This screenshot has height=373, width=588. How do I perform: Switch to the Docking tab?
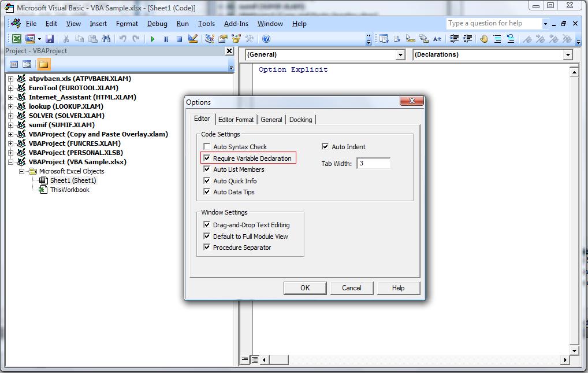(301, 120)
